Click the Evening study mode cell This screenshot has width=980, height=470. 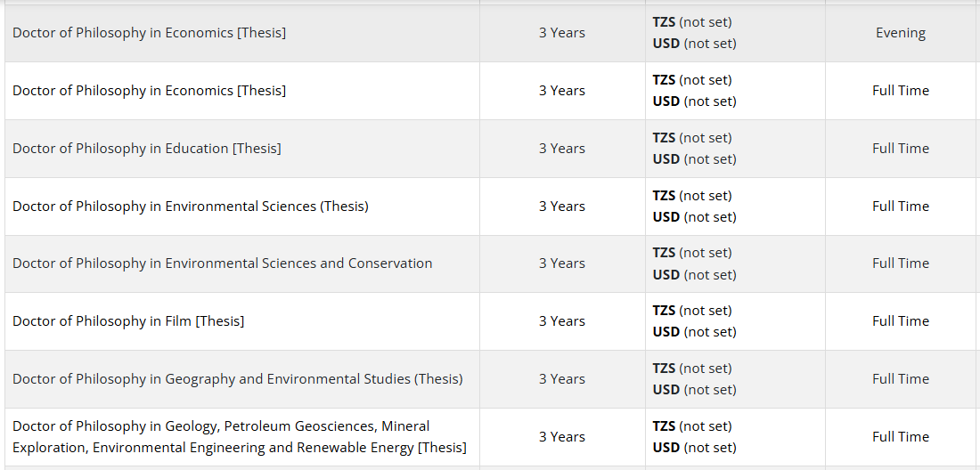(x=901, y=33)
